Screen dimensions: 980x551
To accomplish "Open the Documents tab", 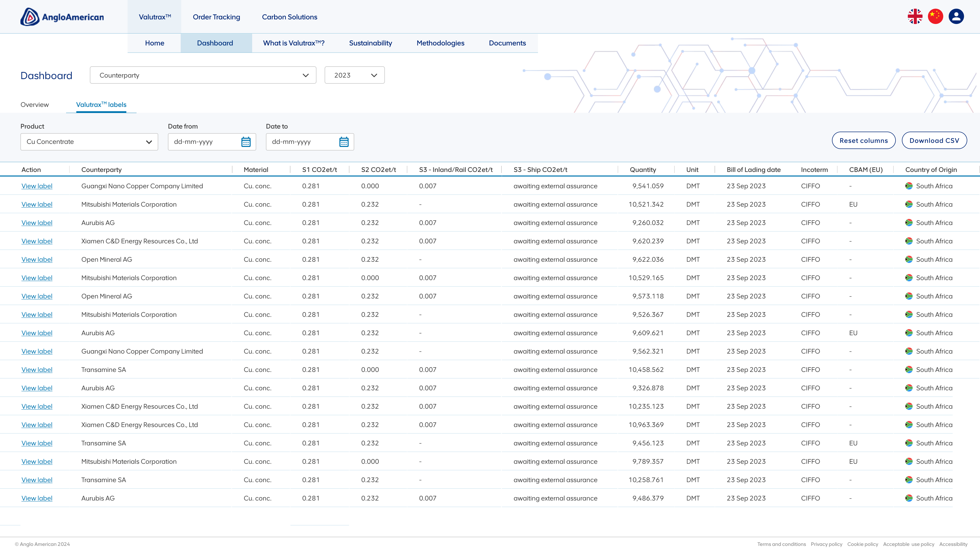I will (x=508, y=43).
